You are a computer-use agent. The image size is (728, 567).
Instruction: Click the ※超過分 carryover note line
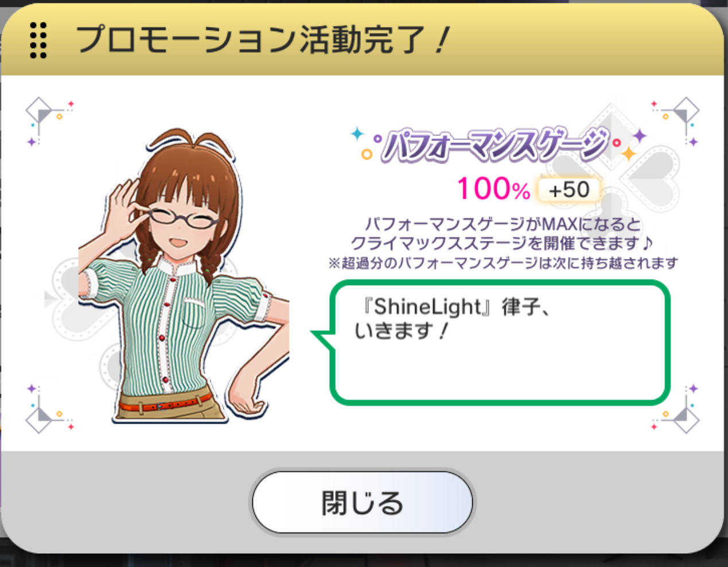[x=503, y=263]
